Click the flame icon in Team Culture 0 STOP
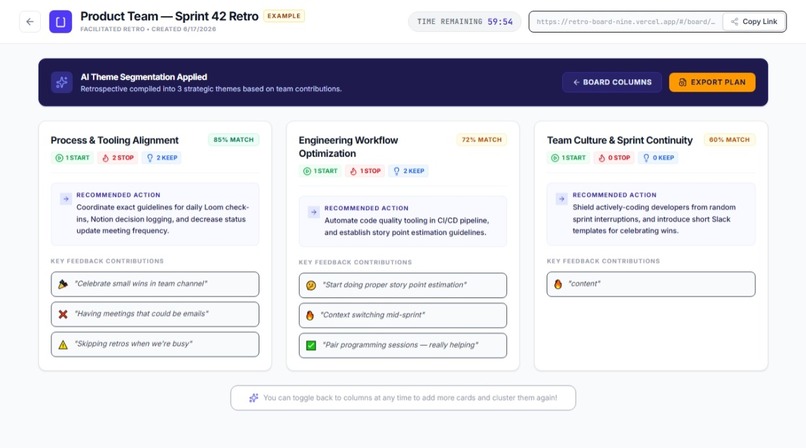The width and height of the screenshot is (806, 448). point(601,158)
